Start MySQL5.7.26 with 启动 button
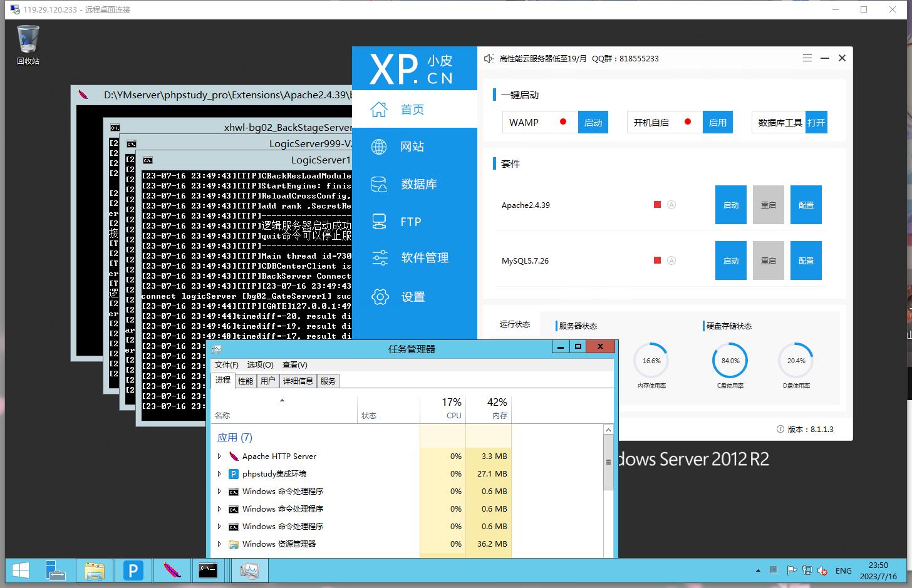Image resolution: width=912 pixels, height=588 pixels. tap(731, 260)
